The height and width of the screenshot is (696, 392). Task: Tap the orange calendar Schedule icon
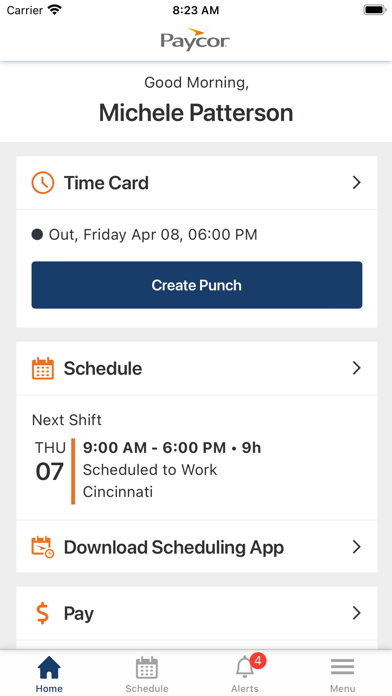click(43, 368)
